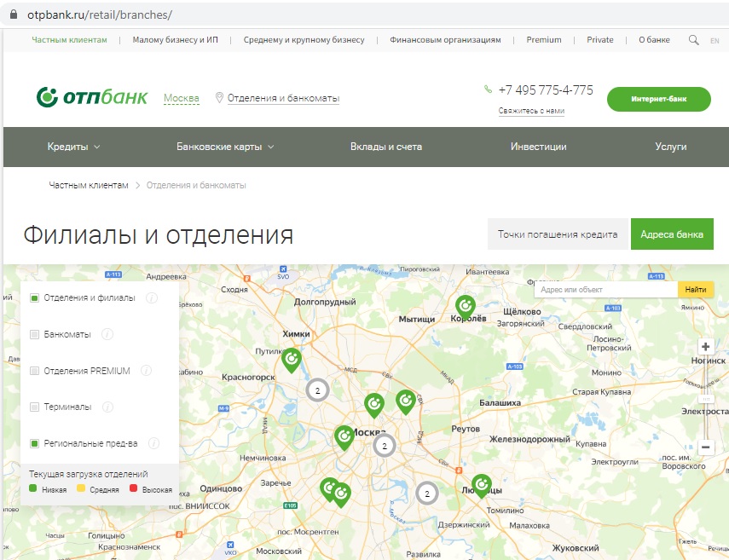Uncheck the Отделения и филиалы checkbox
The height and width of the screenshot is (560, 729).
coord(35,297)
